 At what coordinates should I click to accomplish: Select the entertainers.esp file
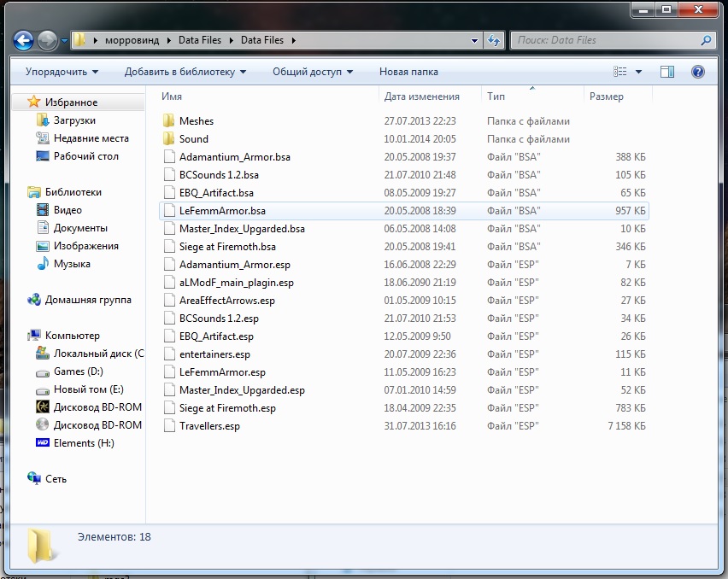403,354
